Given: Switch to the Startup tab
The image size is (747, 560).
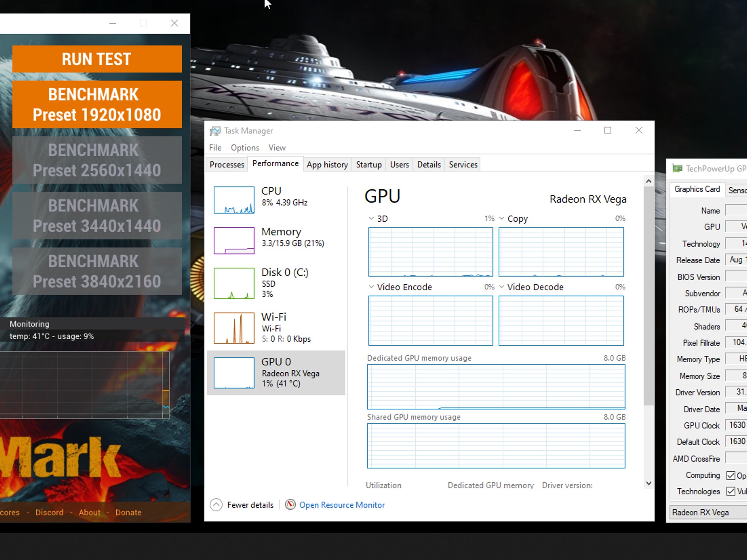Looking at the screenshot, I should [x=369, y=164].
